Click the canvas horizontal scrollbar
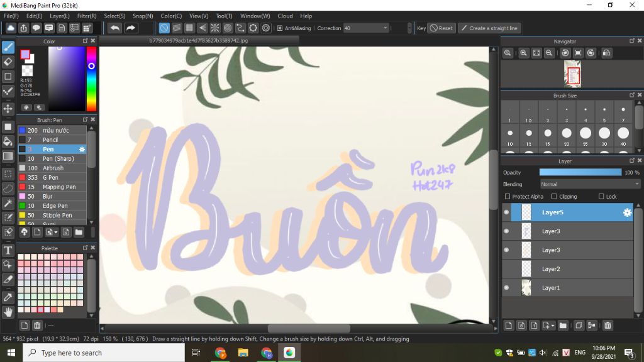This screenshot has height=362, width=644. tap(309, 328)
